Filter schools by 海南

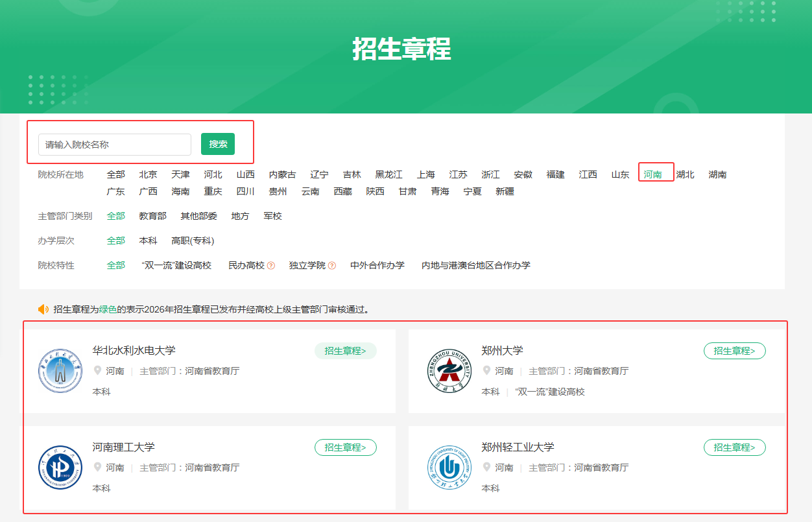[x=181, y=191]
